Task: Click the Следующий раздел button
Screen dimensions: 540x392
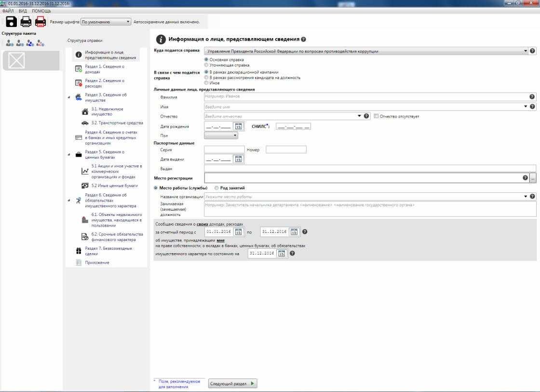Action: tap(233, 383)
